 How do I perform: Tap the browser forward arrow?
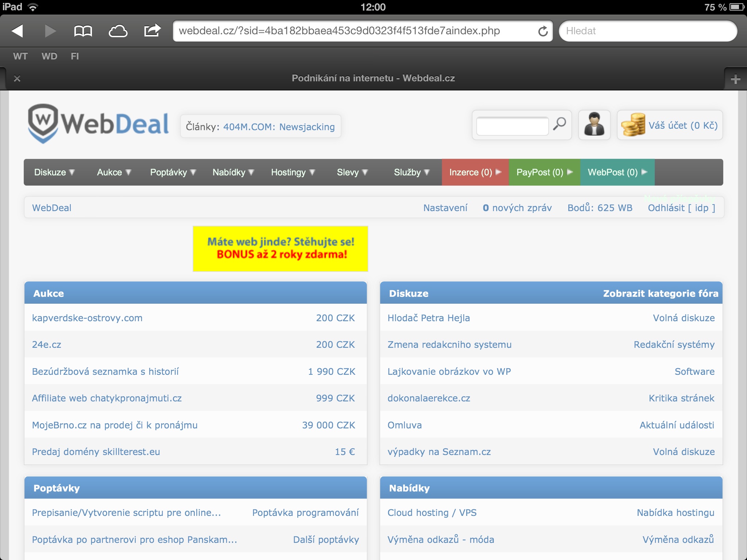tap(50, 31)
